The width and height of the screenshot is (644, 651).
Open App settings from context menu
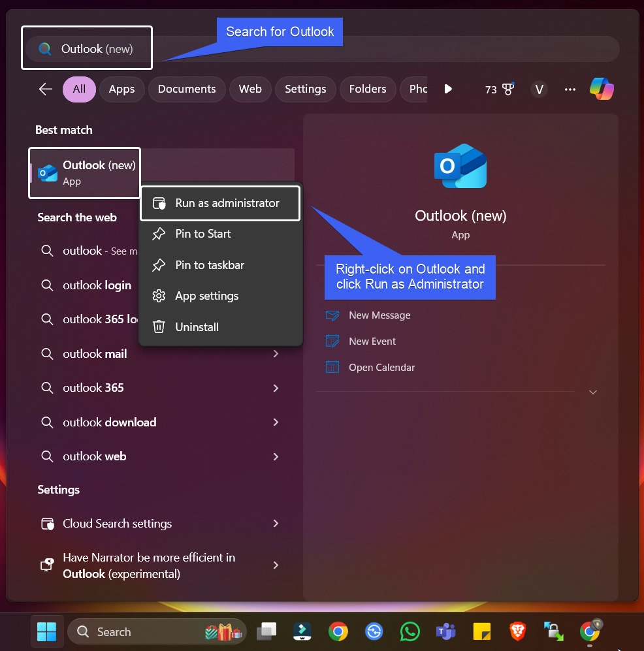(x=220, y=296)
